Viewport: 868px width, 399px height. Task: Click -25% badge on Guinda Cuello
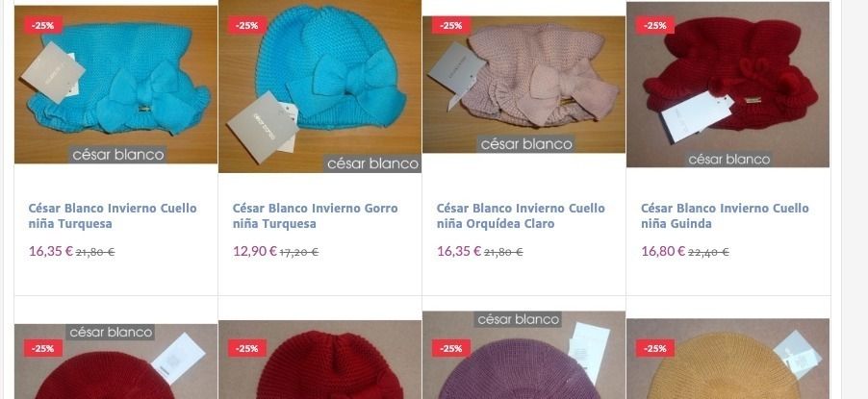[655, 25]
